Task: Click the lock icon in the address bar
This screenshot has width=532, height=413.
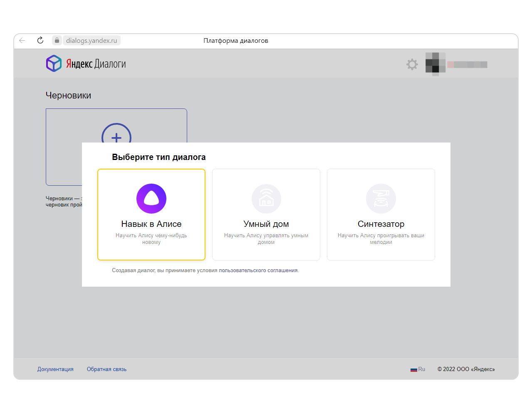Action: [x=57, y=40]
